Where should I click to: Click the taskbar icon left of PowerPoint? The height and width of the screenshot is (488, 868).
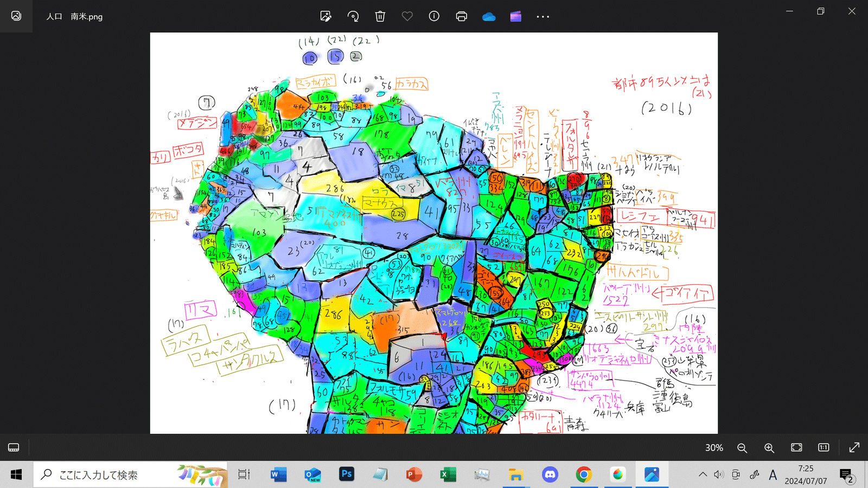(380, 475)
